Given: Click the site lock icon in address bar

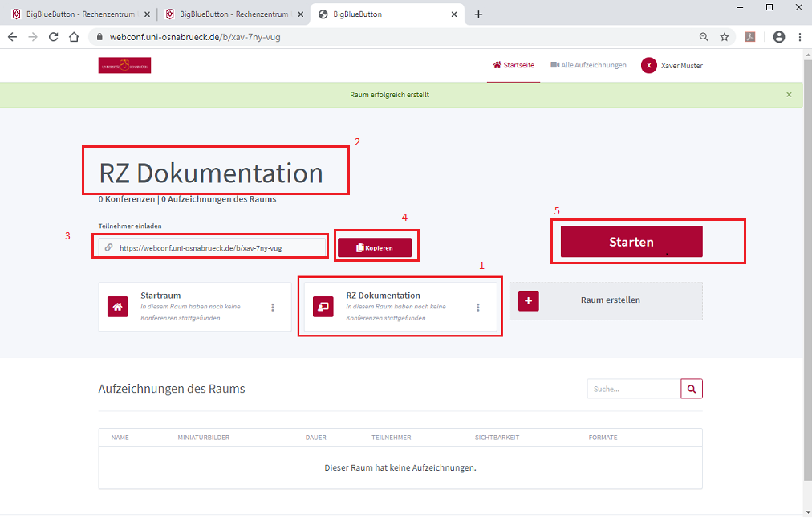Looking at the screenshot, I should point(100,37).
